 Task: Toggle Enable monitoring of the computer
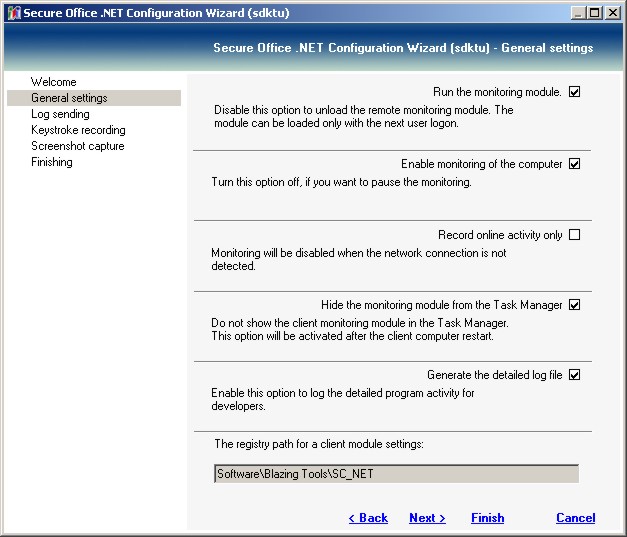click(x=574, y=164)
